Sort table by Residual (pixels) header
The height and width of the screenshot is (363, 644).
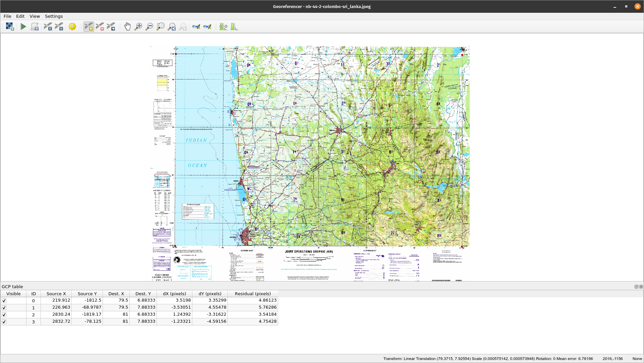253,294
